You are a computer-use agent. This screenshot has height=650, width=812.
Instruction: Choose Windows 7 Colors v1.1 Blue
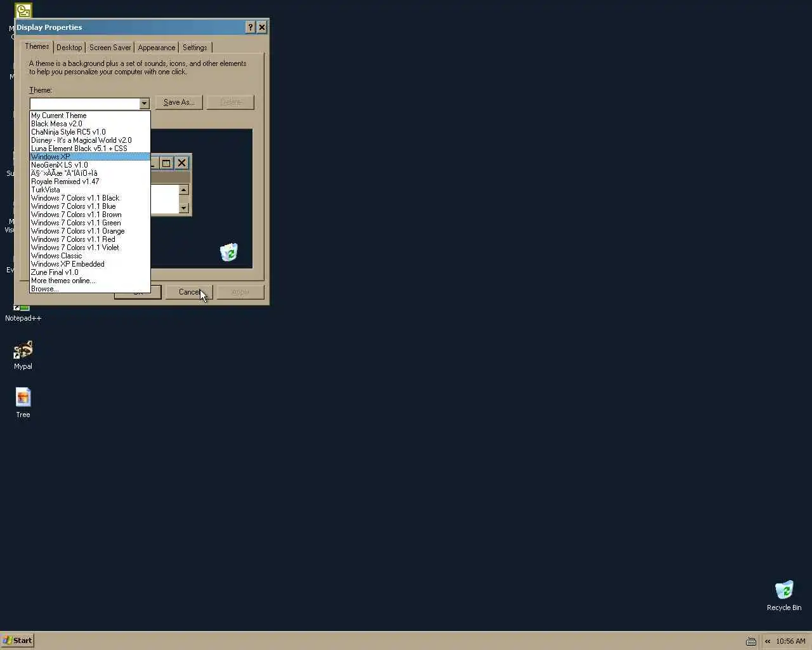(89, 206)
